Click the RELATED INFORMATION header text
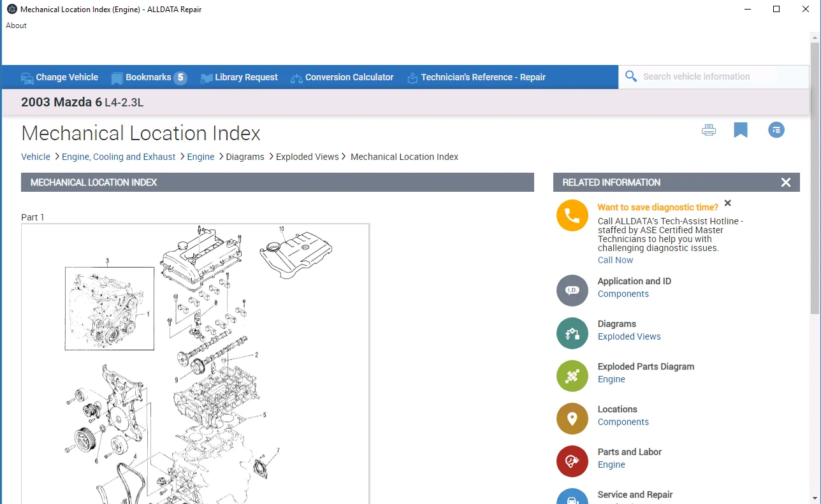 (x=611, y=182)
